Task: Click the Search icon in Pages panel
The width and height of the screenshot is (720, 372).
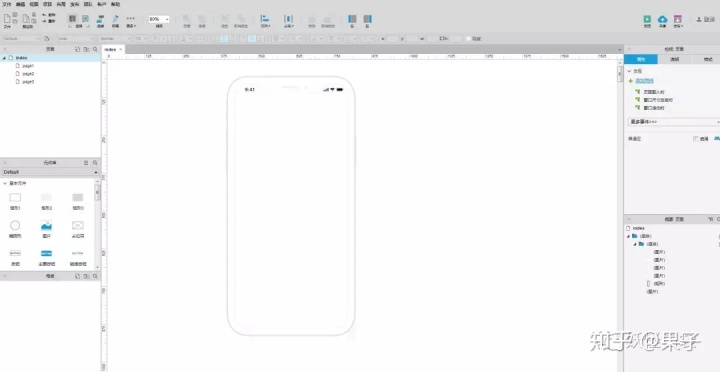Action: [95, 49]
